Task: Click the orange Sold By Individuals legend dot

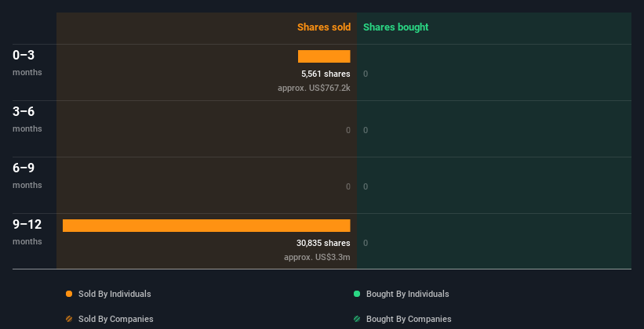Action: tap(69, 294)
